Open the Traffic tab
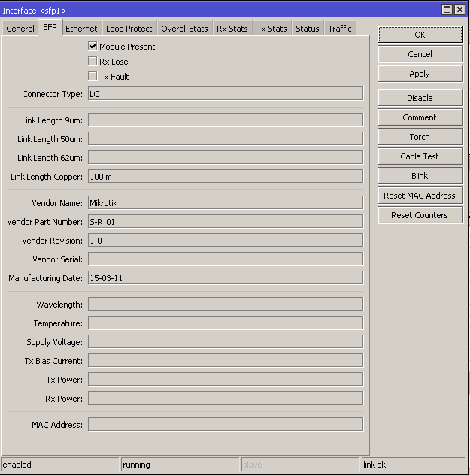Image resolution: width=470 pixels, height=476 pixels. [340, 29]
